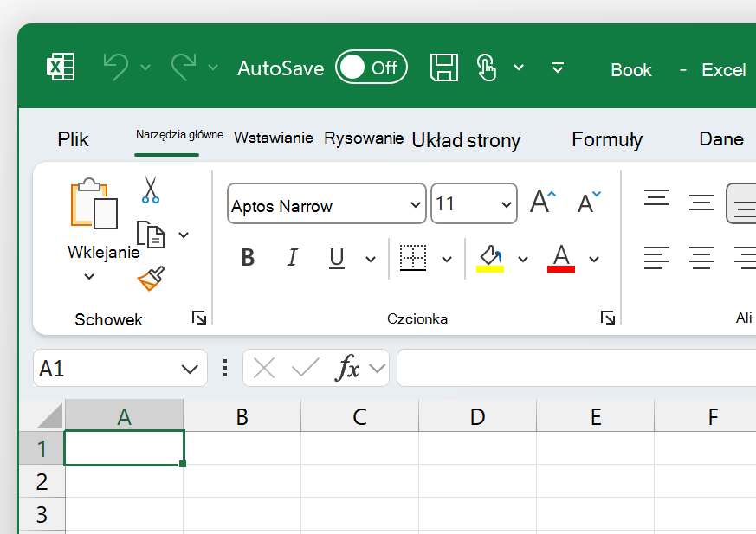Apply red font color A
756x534 pixels.
(561, 258)
